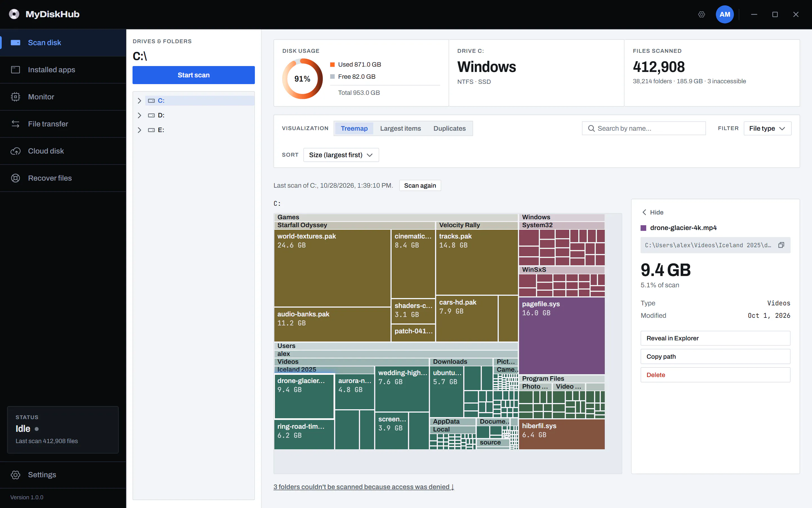This screenshot has height=508, width=812.
Task: Click the red Delete button
Action: [x=715, y=375]
